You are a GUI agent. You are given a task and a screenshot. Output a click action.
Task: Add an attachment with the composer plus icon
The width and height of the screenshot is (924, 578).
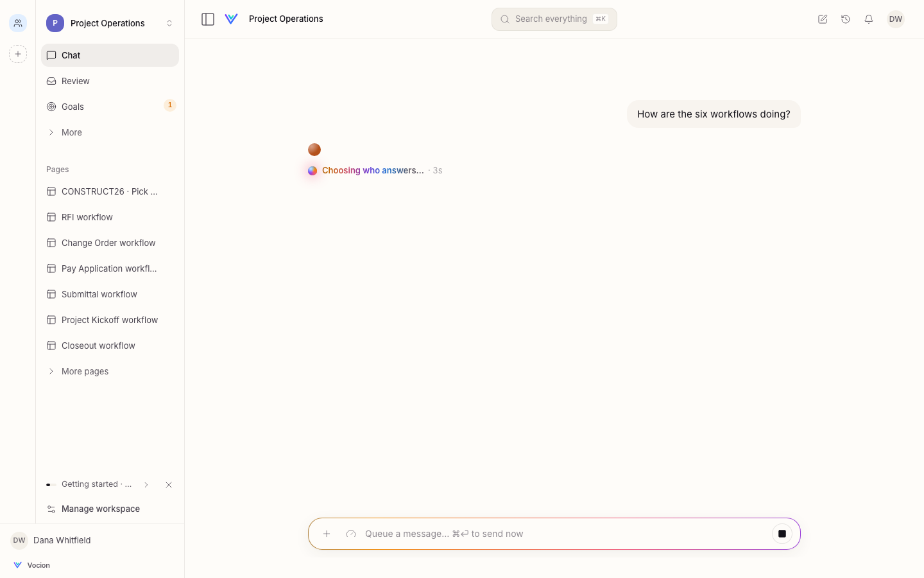pyautogui.click(x=327, y=534)
